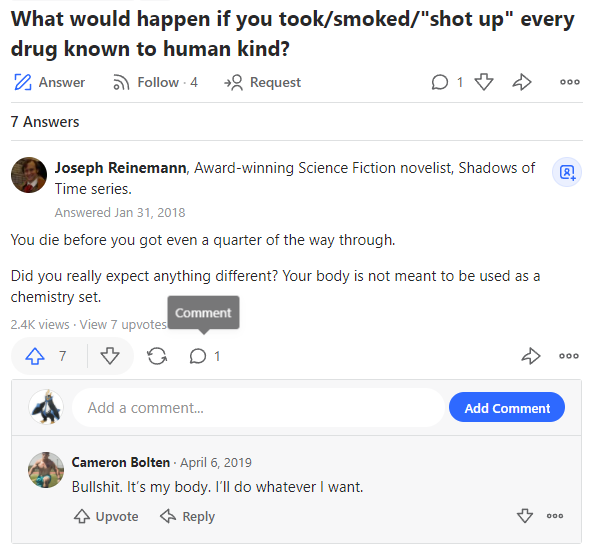This screenshot has width=591, height=548.
Task: Share the answer with the arrow icon
Action: 531,356
